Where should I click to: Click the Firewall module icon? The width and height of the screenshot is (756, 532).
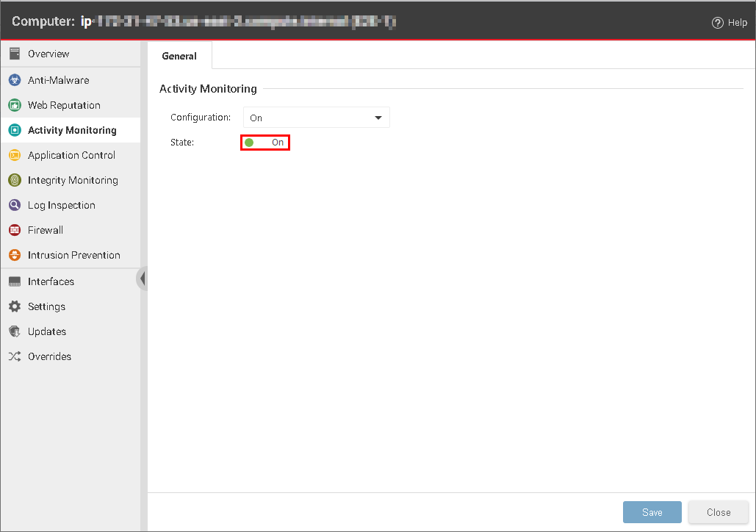click(x=16, y=230)
